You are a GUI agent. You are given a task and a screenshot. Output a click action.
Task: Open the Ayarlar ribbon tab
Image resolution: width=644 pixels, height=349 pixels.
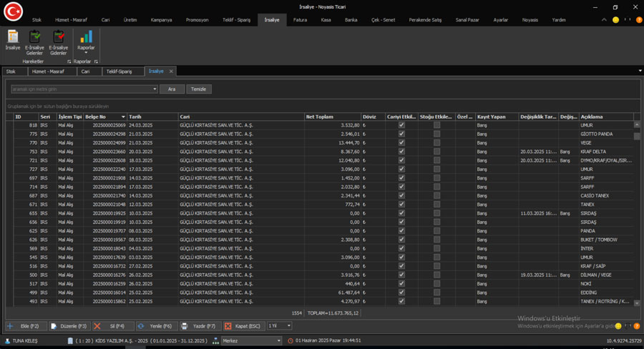click(x=501, y=20)
